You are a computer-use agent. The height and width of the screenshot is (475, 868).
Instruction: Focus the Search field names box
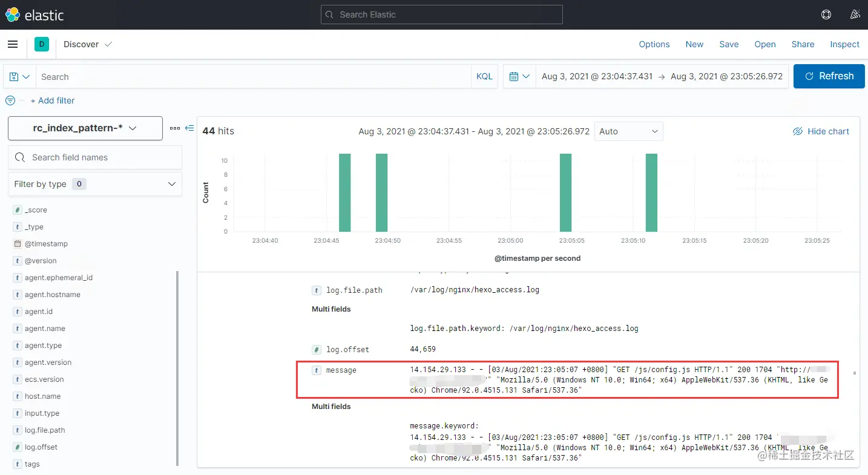point(95,157)
